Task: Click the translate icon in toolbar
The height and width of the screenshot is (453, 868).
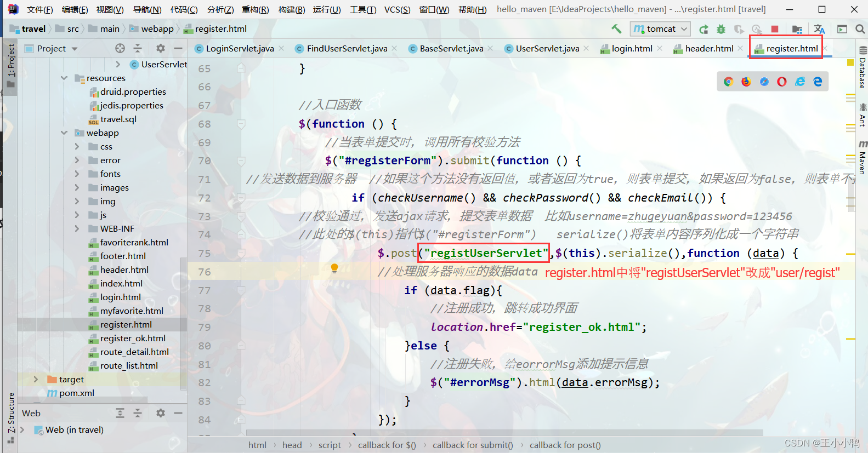Action: point(819,29)
